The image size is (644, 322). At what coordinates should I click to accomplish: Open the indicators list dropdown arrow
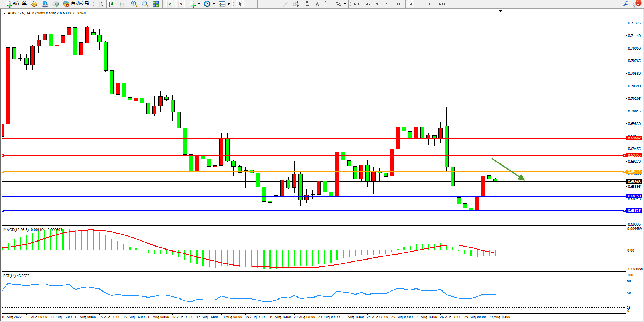point(199,4)
